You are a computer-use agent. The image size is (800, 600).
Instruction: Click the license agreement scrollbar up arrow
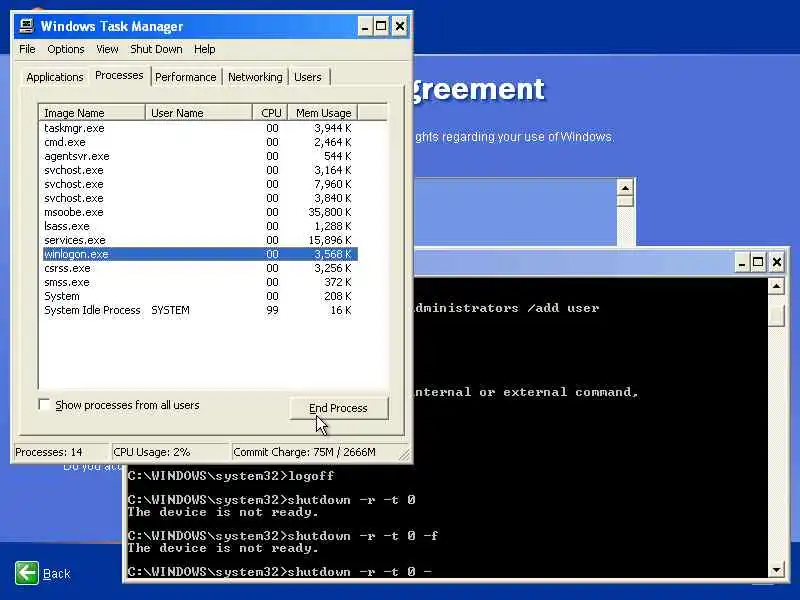tap(625, 188)
